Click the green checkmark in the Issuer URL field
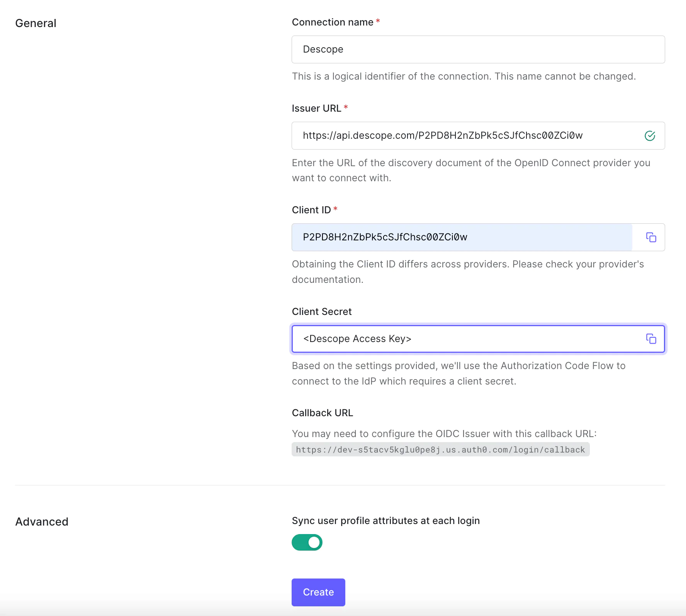 [650, 135]
